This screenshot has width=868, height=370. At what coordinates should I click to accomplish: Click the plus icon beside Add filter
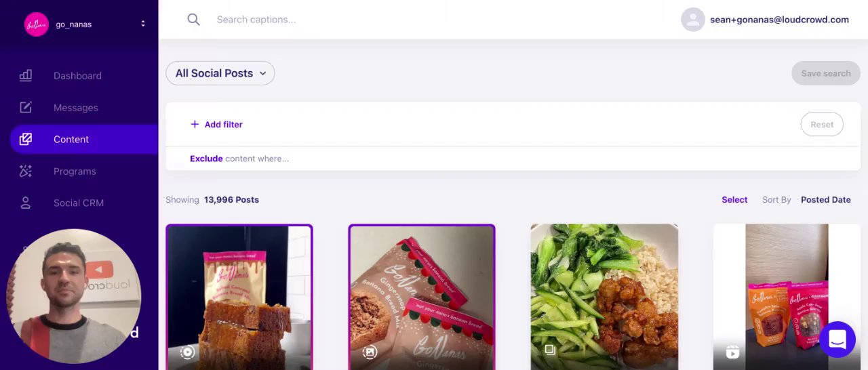[195, 125]
